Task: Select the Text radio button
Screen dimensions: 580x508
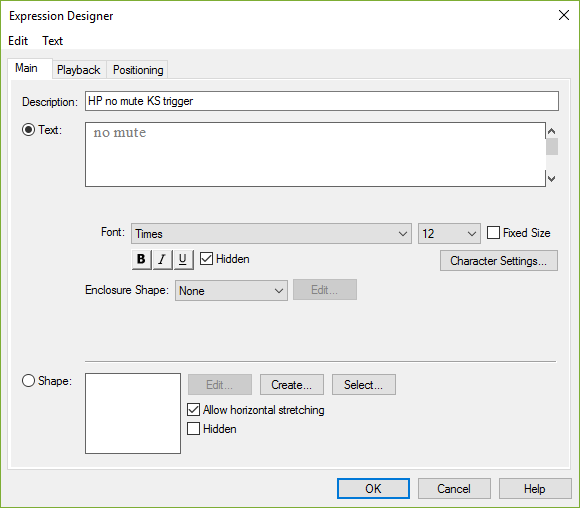Action: point(28,130)
